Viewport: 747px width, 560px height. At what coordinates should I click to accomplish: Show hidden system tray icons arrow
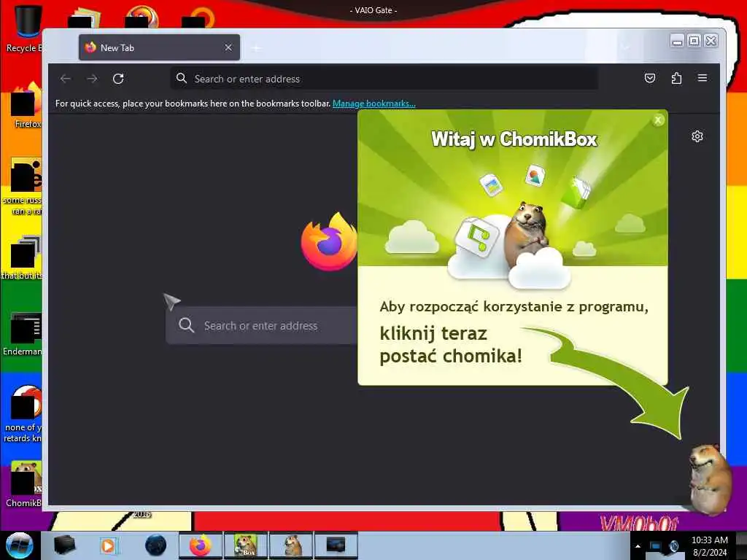click(638, 546)
